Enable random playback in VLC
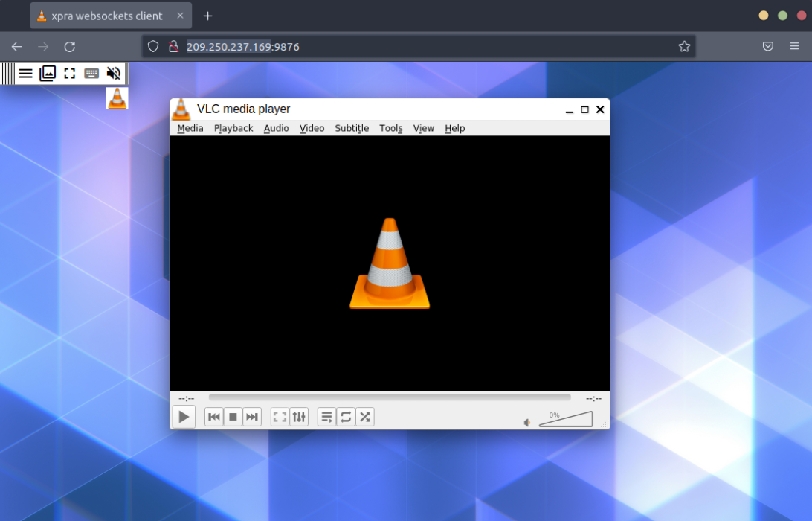 (x=364, y=417)
